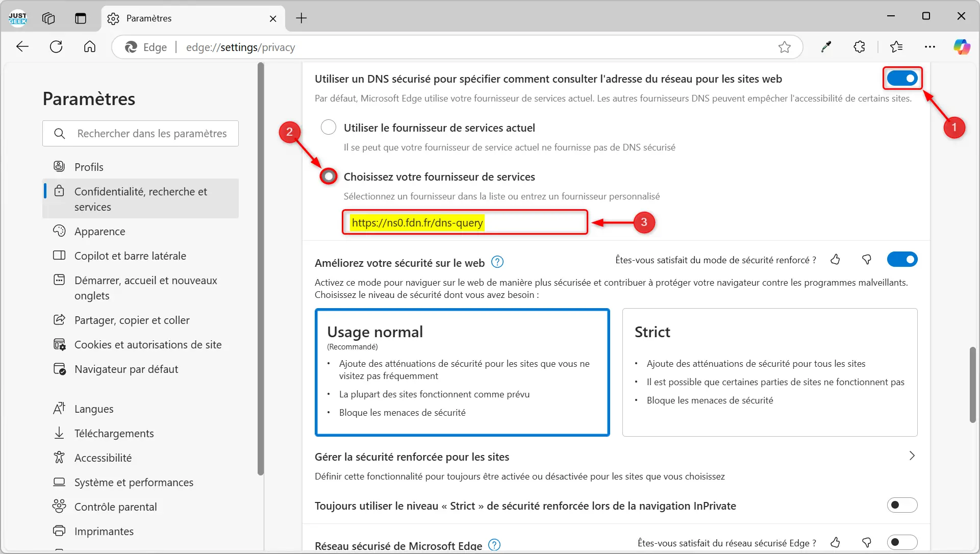
Task: Open Copilot et barre latérale section
Action: pos(140,256)
